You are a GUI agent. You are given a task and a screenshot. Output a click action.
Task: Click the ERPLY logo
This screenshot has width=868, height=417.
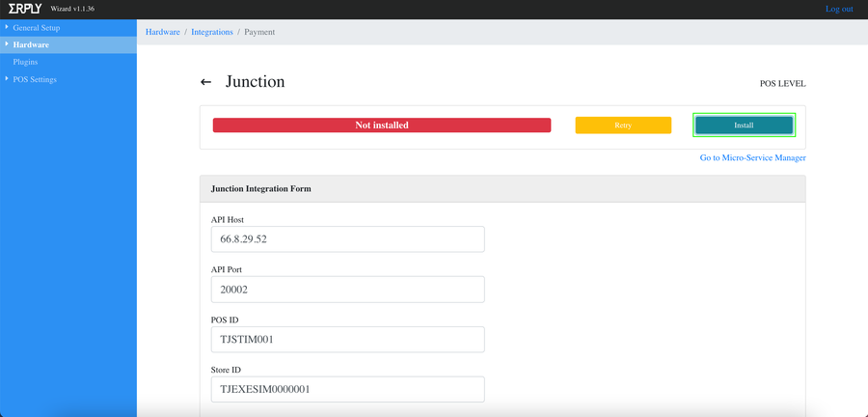25,9
